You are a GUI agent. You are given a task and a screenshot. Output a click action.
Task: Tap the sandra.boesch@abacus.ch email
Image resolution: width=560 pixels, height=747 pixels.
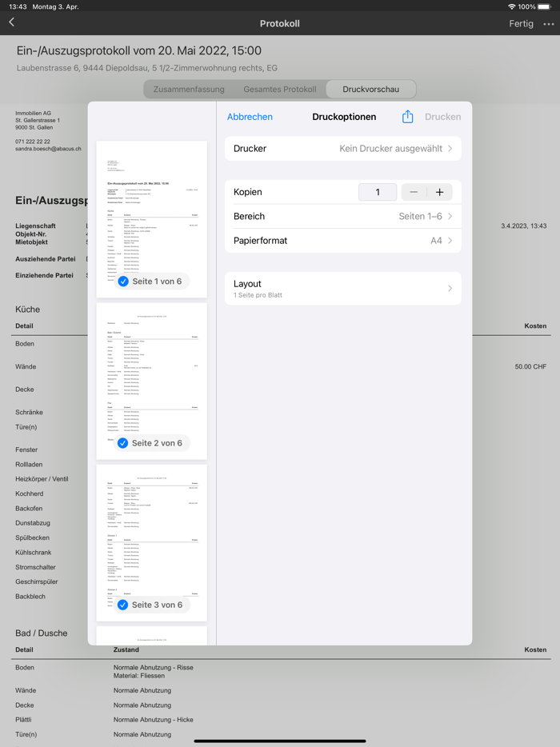pyautogui.click(x=48, y=149)
